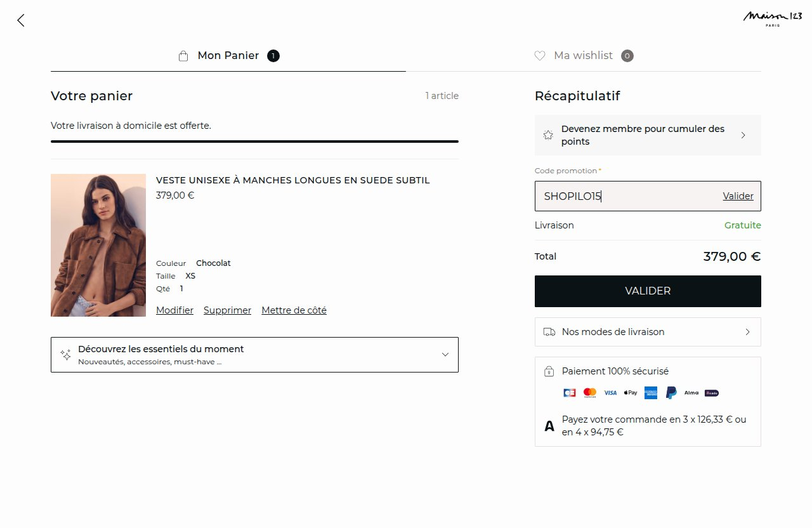Click the Récapitulatif heading
The image size is (812, 528).
point(577,96)
